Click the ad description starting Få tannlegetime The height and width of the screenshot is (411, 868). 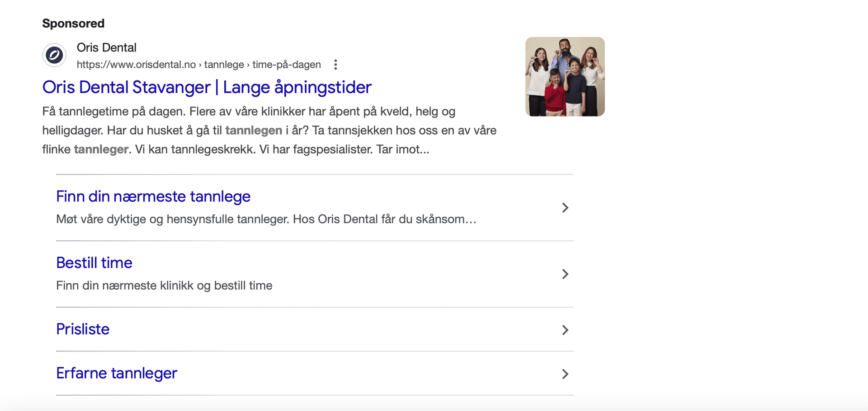(249, 112)
